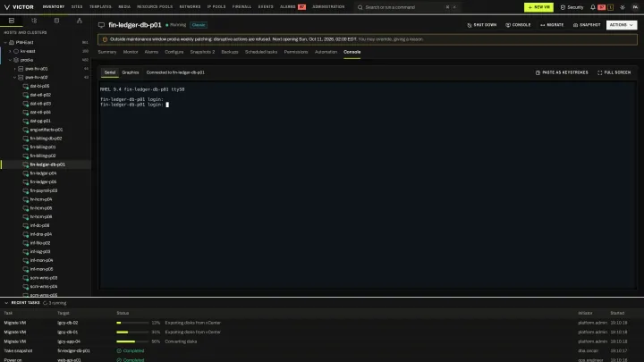Viewport: 644px width, 362px height.
Task: Switch sidebar to second inventory view
Action: coord(34,21)
